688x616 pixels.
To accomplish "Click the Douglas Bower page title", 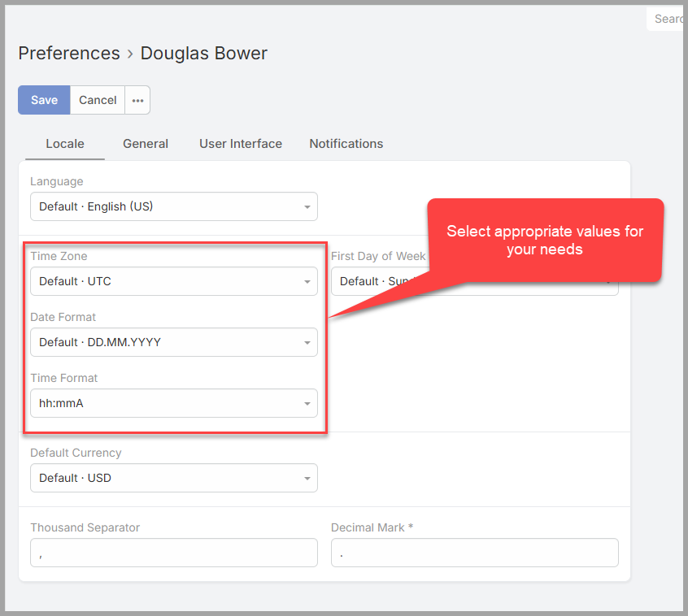I will pos(203,54).
